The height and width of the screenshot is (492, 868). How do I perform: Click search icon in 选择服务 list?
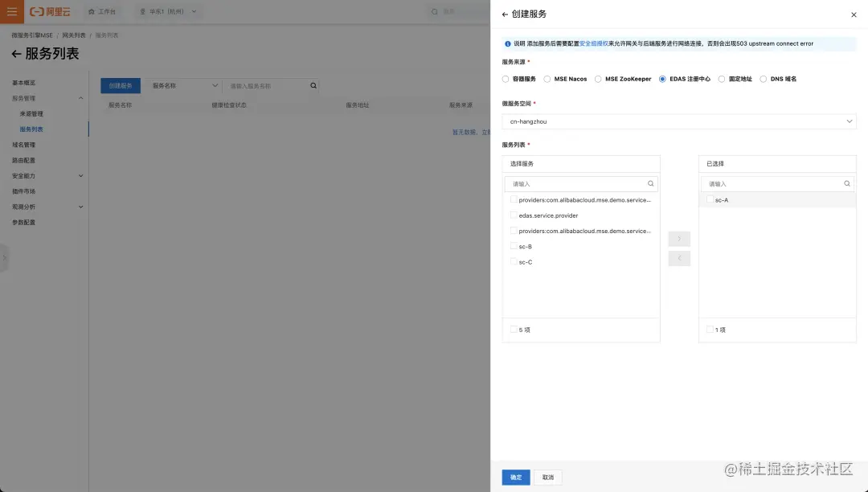(x=650, y=184)
